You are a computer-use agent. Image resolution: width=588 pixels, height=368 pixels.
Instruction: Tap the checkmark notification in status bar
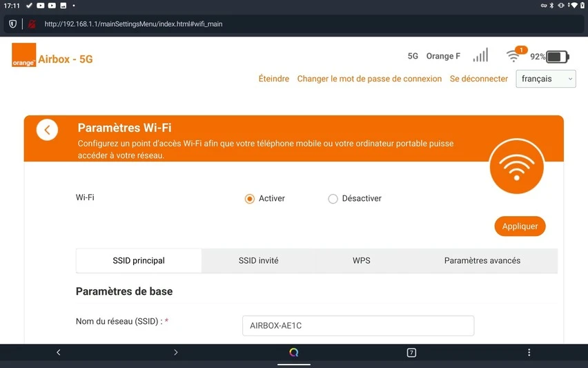(x=29, y=6)
